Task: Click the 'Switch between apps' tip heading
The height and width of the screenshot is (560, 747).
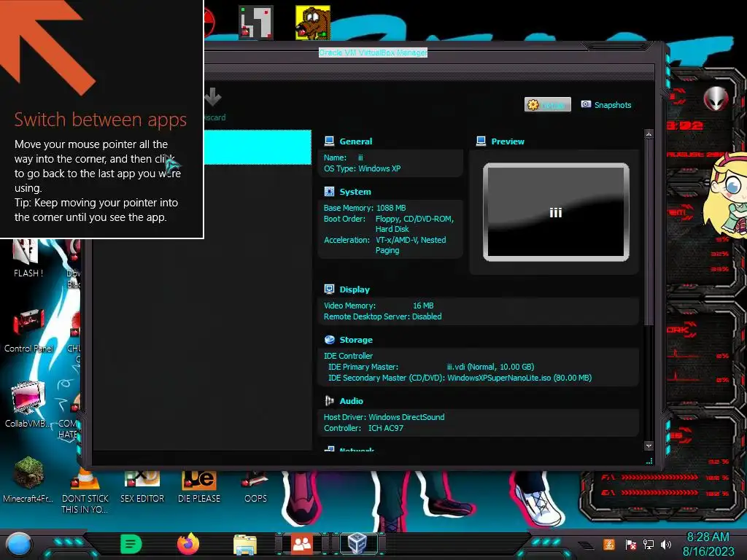Action: [x=101, y=119]
